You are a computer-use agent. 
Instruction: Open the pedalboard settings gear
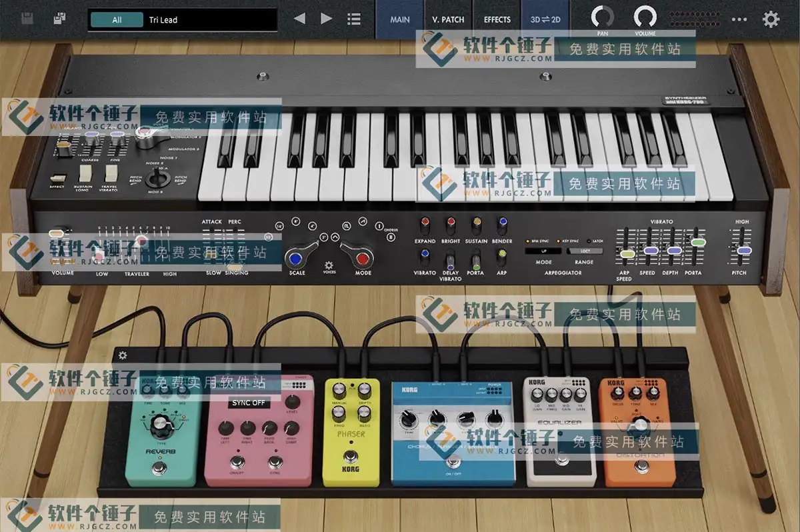pyautogui.click(x=123, y=355)
